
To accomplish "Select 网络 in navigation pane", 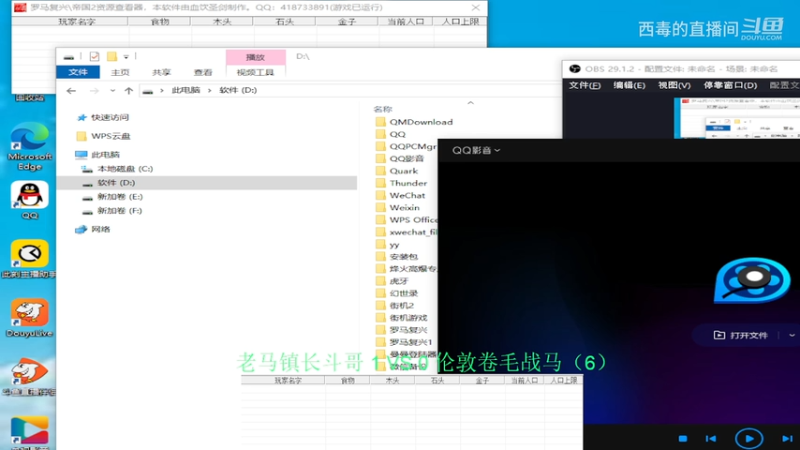I will [101, 229].
